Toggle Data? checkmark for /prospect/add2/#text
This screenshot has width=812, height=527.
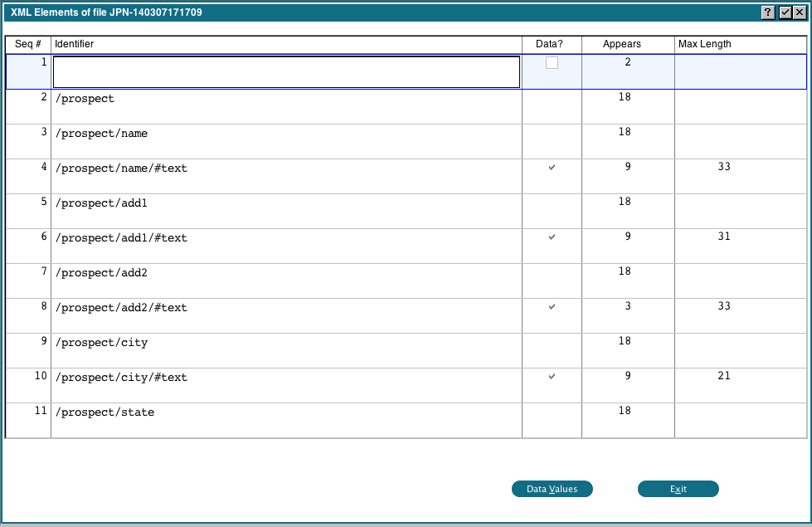click(x=552, y=307)
